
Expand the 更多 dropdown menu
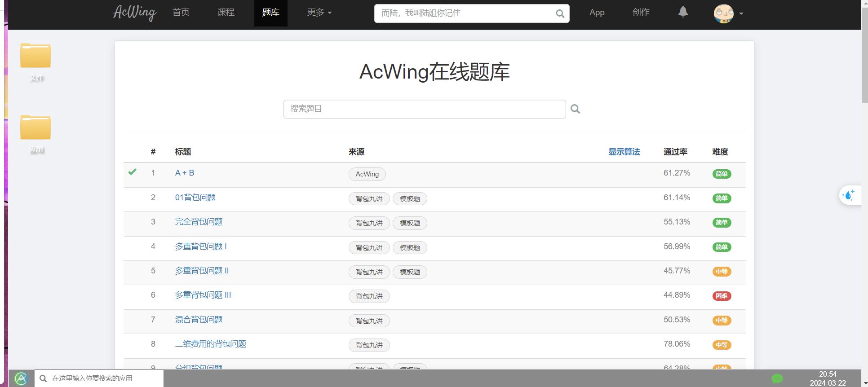319,13
